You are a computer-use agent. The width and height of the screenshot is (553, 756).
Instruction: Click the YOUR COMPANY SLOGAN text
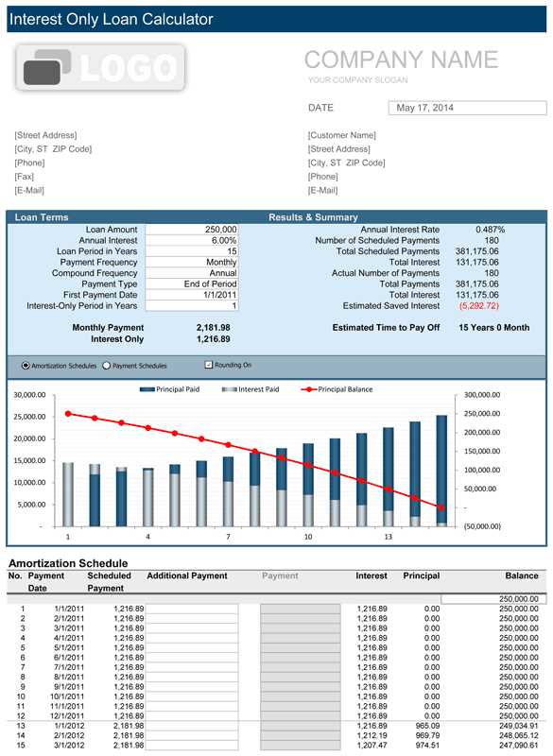357,80
